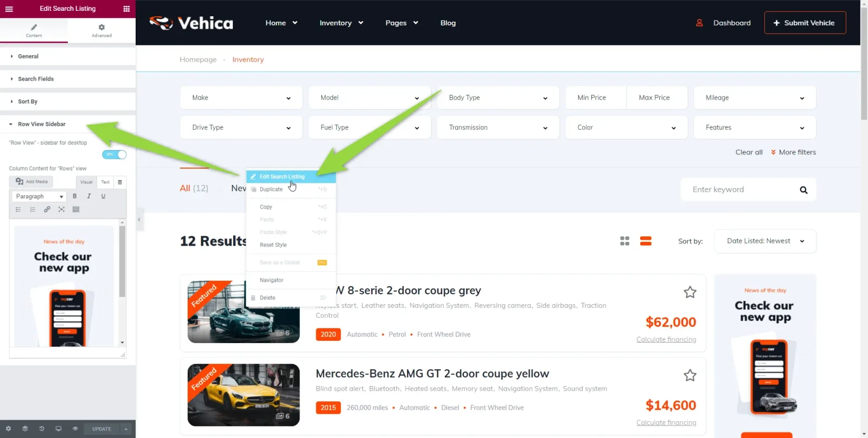Switch results to row list view
Screen dimensions: 868x438
click(x=646, y=241)
